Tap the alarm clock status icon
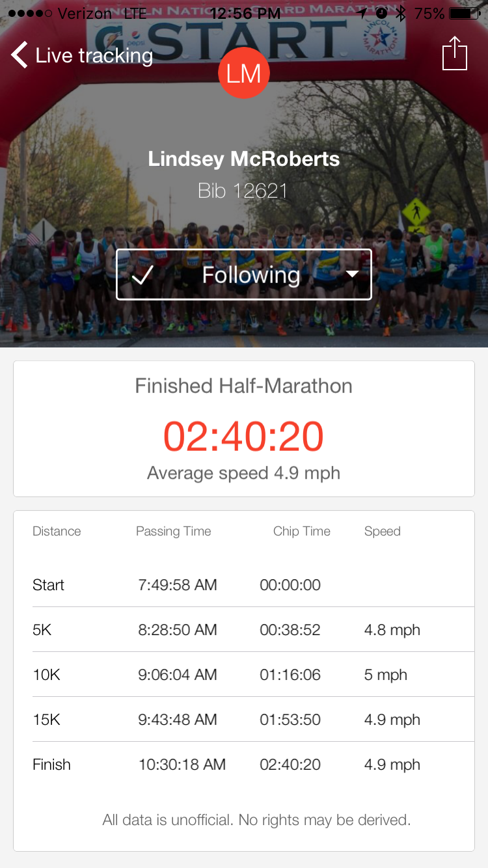 point(382,13)
